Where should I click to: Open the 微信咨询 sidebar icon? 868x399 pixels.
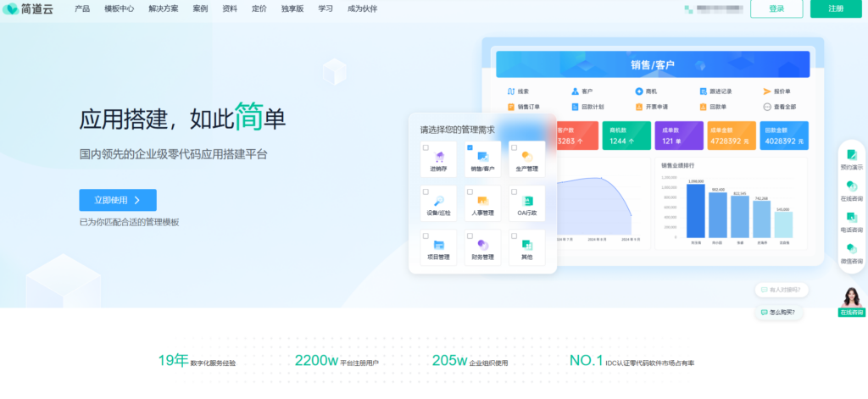tap(851, 249)
